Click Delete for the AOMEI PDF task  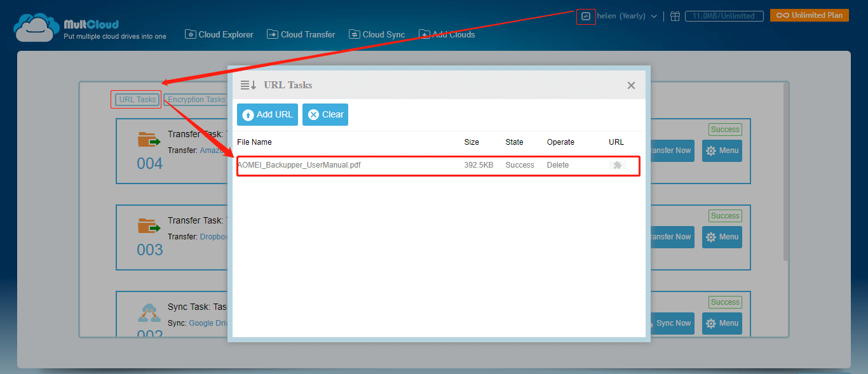click(558, 165)
